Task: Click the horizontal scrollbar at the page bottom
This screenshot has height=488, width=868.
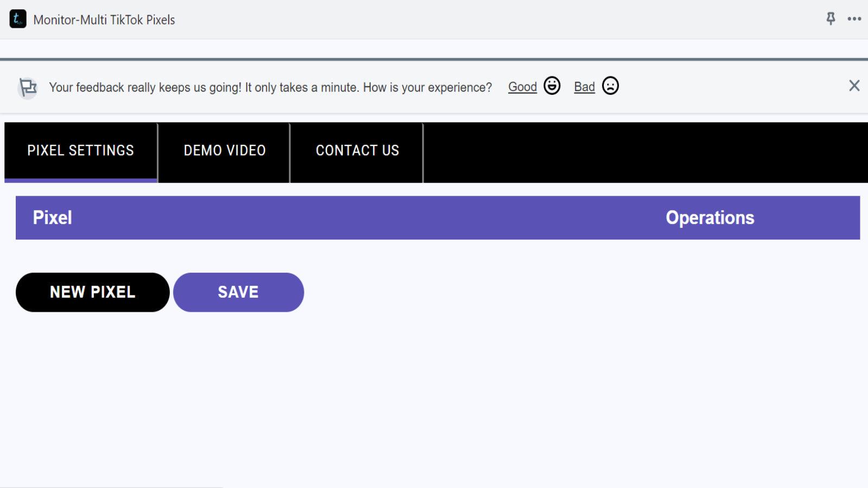Action: 111,486
